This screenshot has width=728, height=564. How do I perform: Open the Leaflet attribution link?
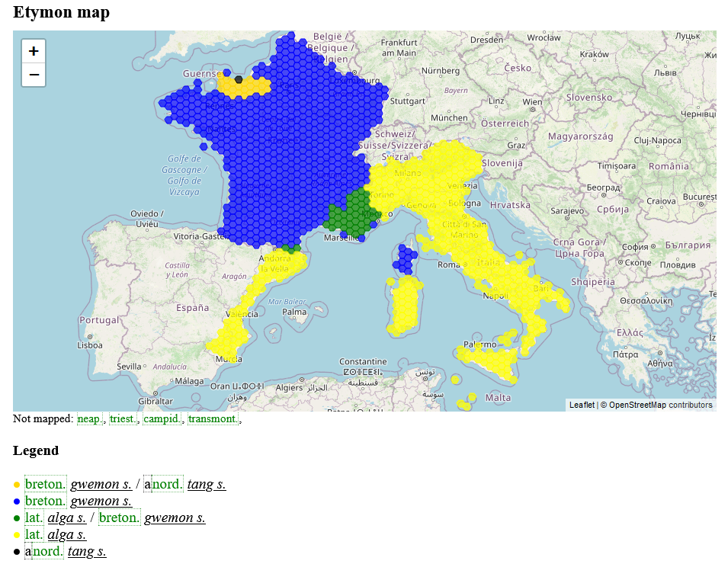[582, 405]
